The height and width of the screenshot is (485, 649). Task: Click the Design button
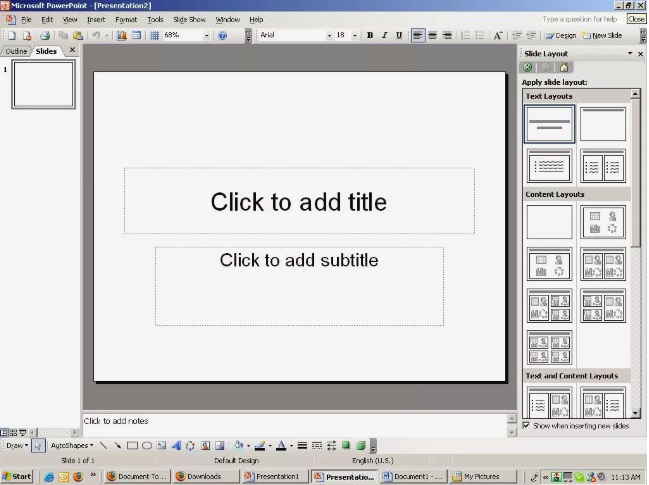[x=560, y=35]
